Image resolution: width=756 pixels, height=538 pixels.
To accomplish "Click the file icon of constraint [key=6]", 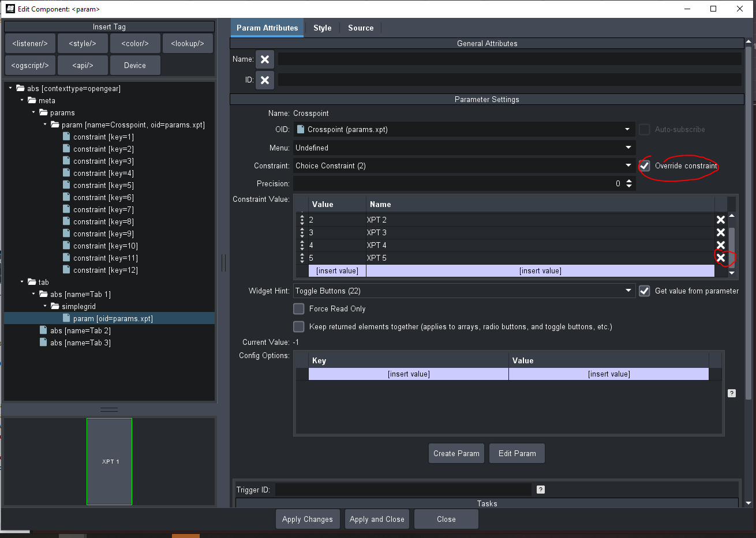I will coord(67,197).
